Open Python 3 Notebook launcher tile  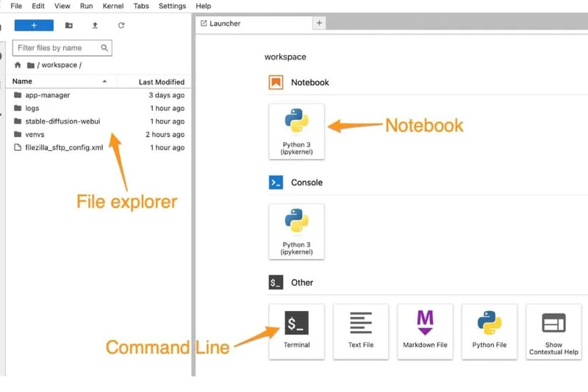tap(296, 131)
